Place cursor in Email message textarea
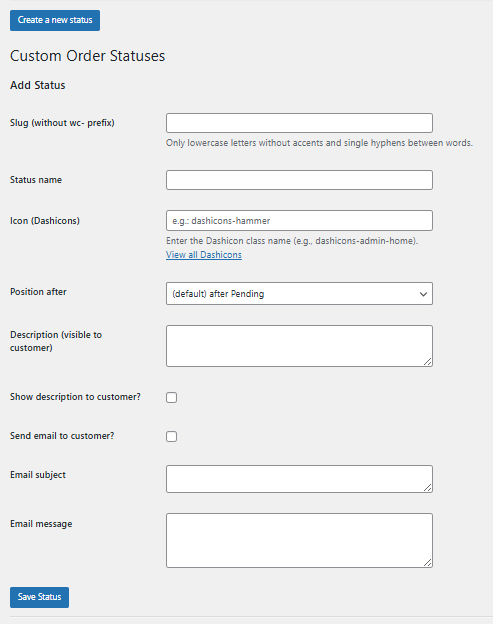 click(299, 540)
